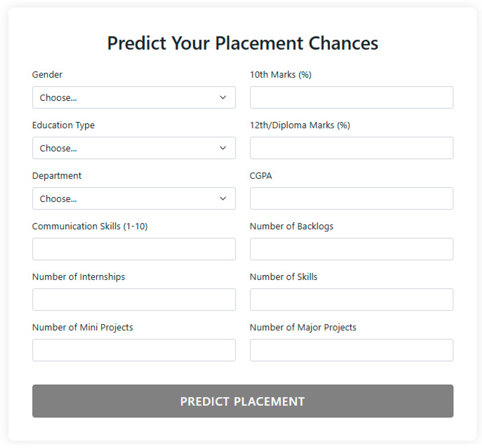Select the Number of Mini Projects input
This screenshot has height=448, width=482.
134,350
